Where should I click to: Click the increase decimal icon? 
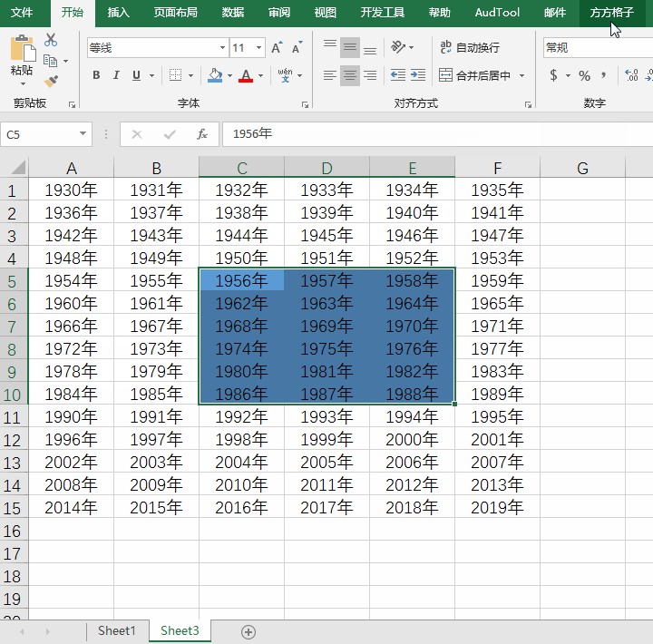(631, 75)
